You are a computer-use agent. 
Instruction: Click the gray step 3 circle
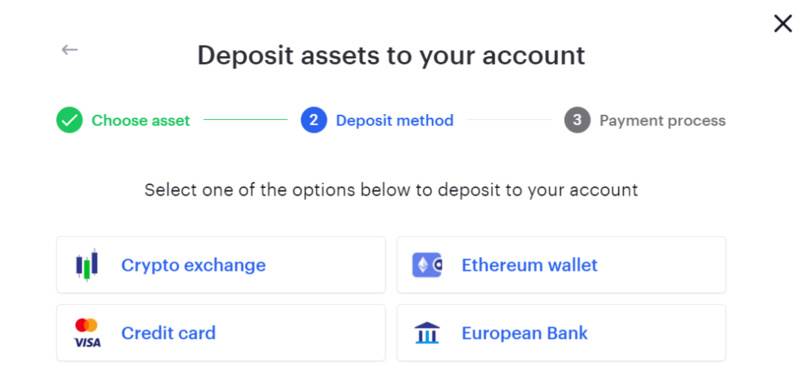(577, 120)
